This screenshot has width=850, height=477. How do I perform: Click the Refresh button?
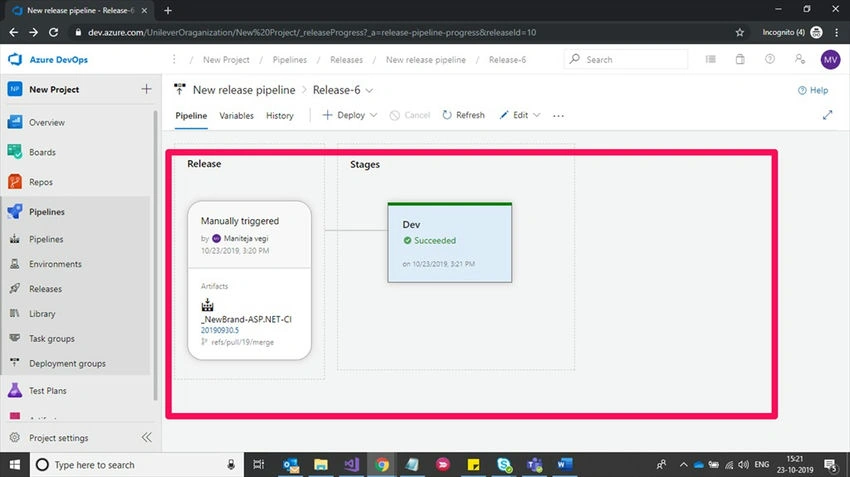463,115
